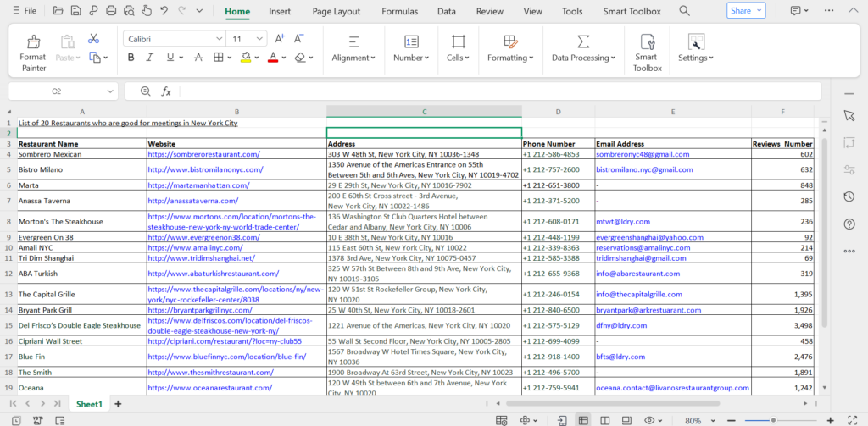Enter full screen using status bar icon
This screenshot has height=426, width=868.
[x=853, y=420]
